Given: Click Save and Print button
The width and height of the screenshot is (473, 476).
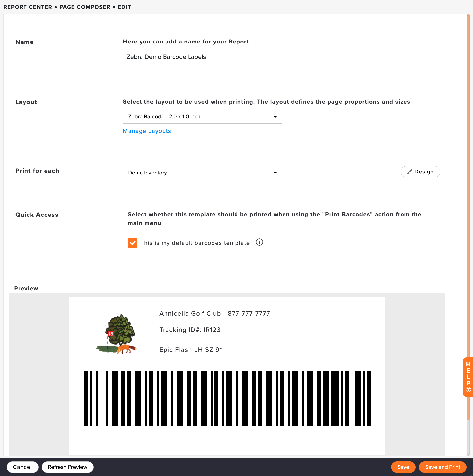Looking at the screenshot, I should (442, 467).
